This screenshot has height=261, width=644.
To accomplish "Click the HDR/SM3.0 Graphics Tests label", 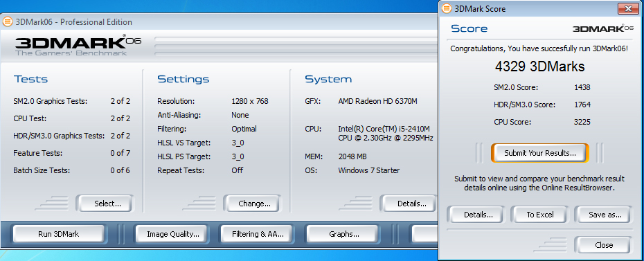I will [59, 136].
